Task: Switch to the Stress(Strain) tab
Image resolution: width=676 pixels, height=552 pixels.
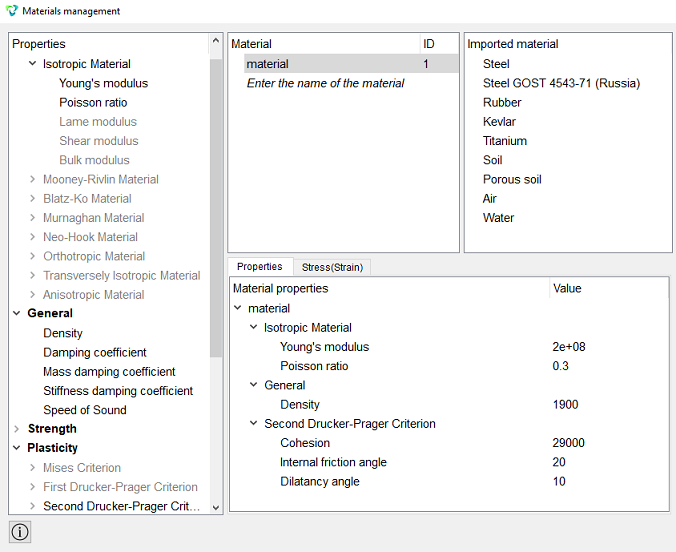Action: coord(332,267)
